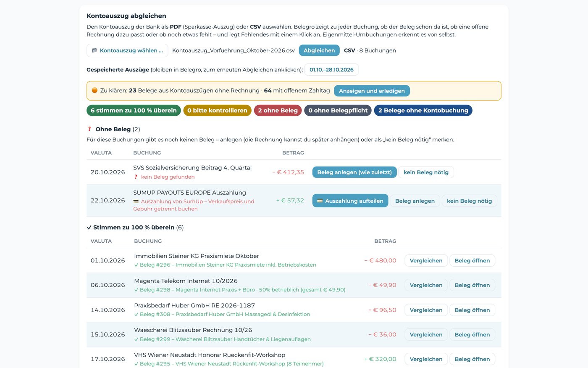Click SVS Sozialversicherung Beitrag 4. Quartal text

(192, 168)
